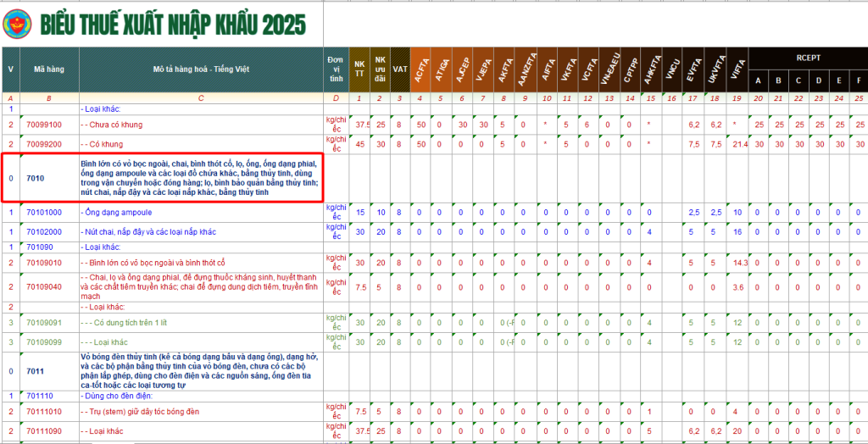Select the Mã hàng column header

point(49,69)
